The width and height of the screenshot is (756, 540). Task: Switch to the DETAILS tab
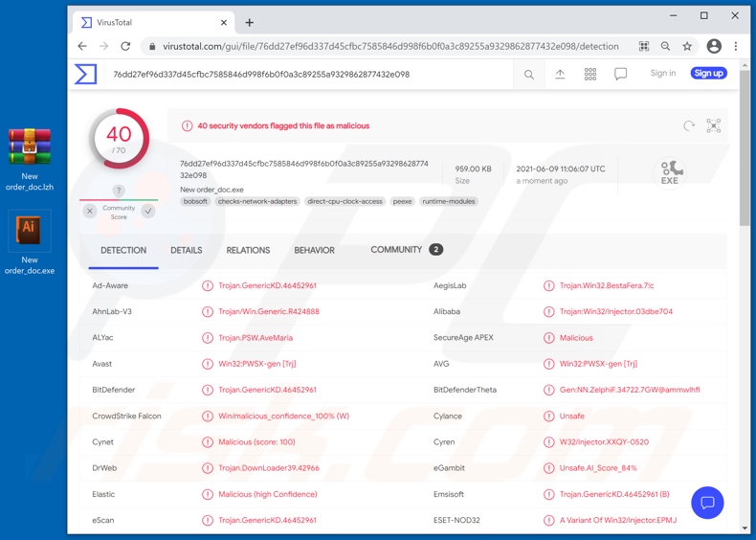(186, 250)
